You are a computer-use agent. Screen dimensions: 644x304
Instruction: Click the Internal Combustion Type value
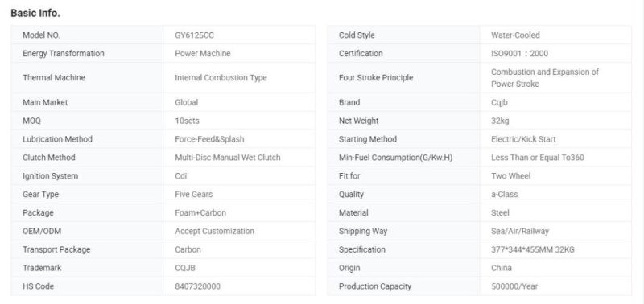click(x=221, y=77)
